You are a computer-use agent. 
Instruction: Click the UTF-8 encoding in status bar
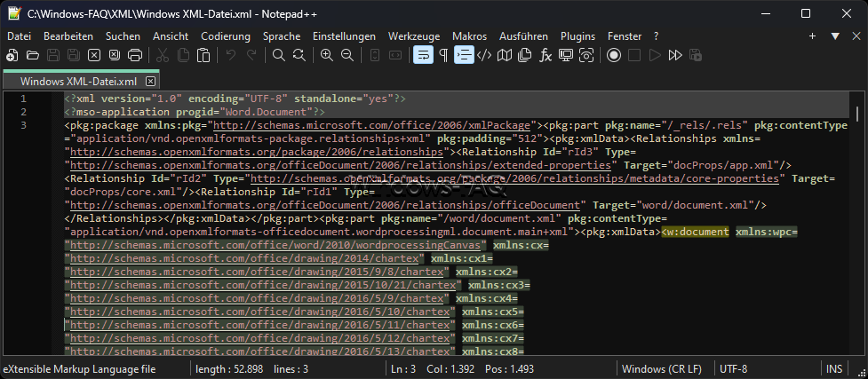(x=734, y=369)
